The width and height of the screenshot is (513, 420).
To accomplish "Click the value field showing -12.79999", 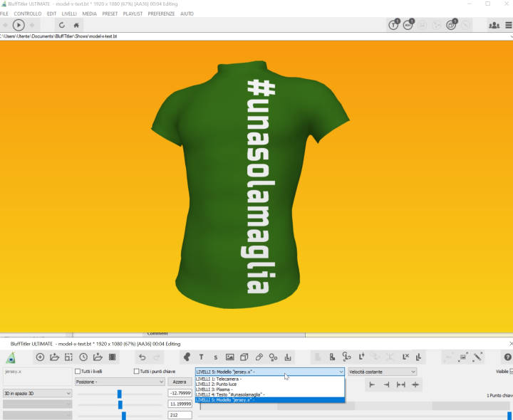I will (180, 393).
